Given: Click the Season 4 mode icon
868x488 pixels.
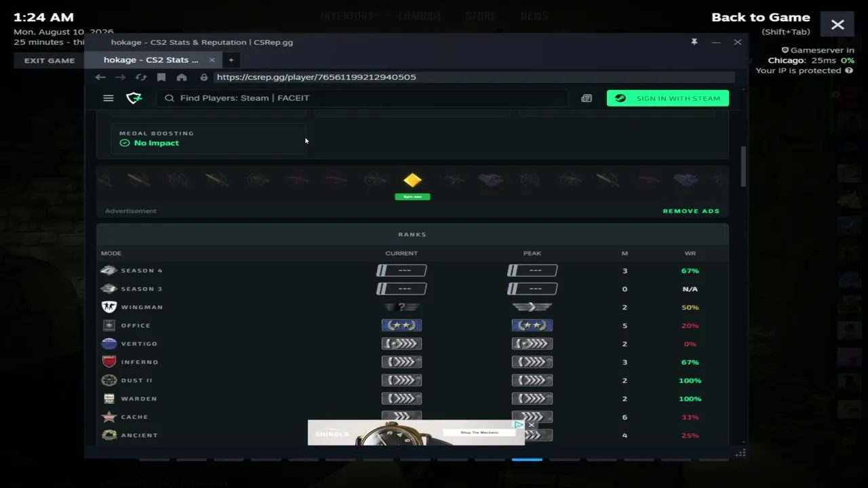Looking at the screenshot, I should tap(108, 270).
